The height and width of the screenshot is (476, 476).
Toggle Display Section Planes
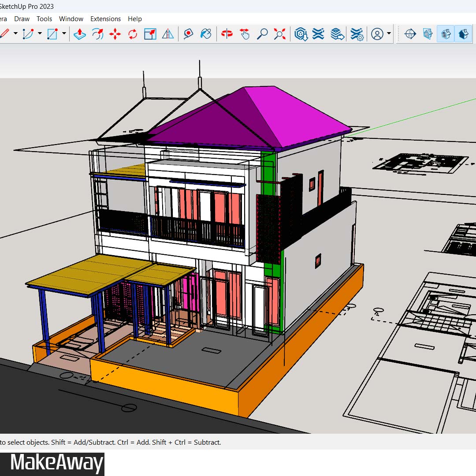point(428,34)
